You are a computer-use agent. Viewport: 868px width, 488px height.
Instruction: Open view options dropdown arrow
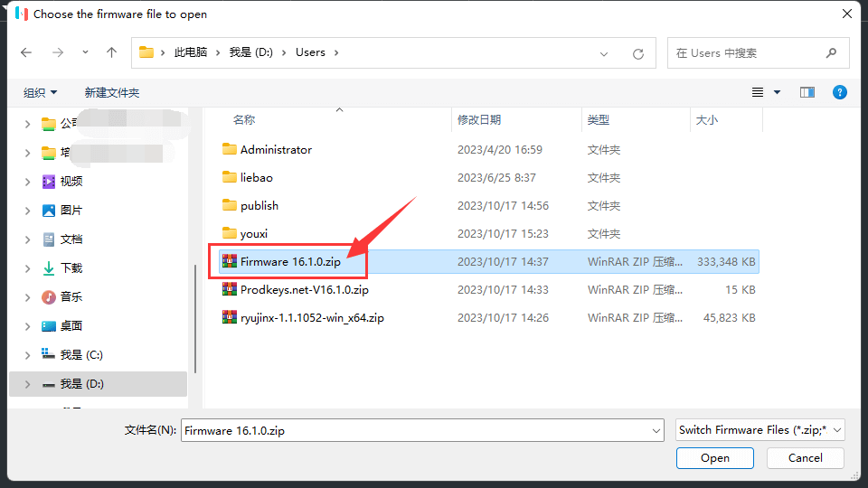pos(778,92)
